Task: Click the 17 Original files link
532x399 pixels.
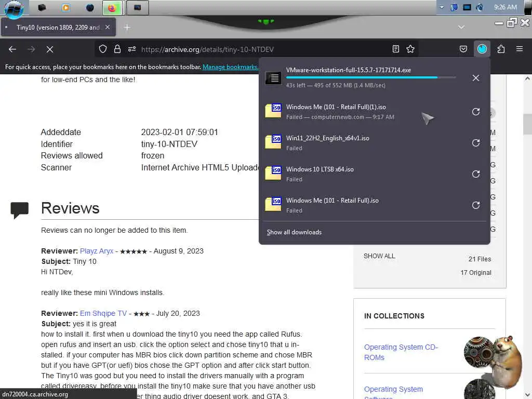Action: [x=476, y=272]
